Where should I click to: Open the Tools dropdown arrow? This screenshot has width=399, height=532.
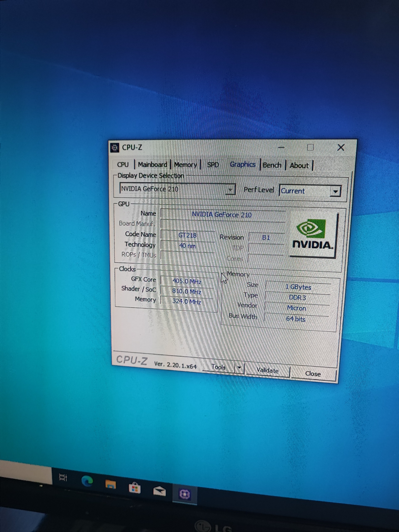(x=239, y=367)
